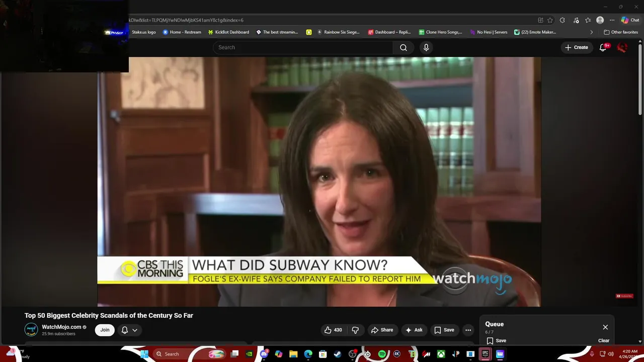
Task: Open Copilot Chat in the browser
Action: coord(630,20)
